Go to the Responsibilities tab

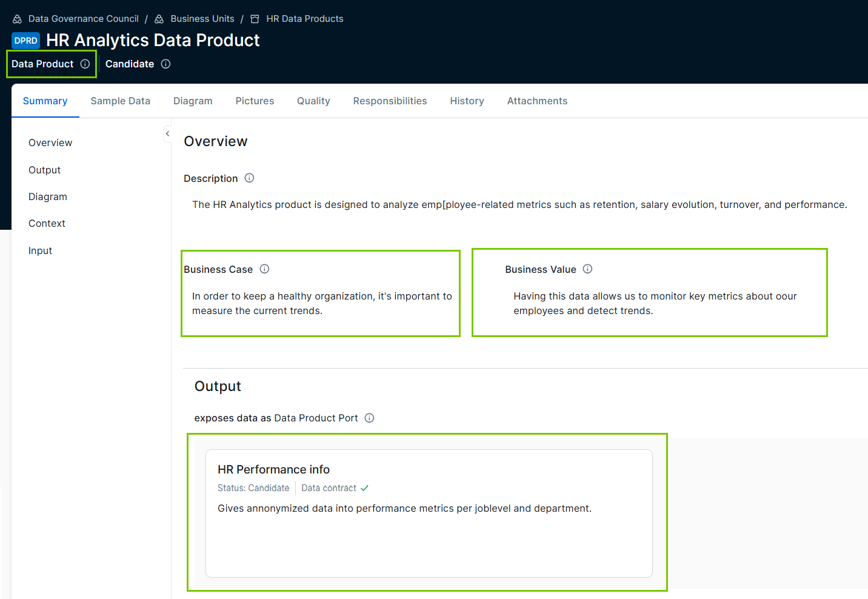(x=390, y=101)
